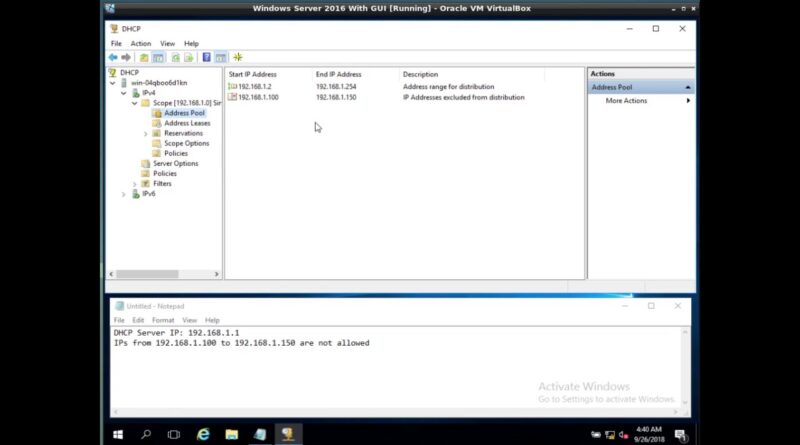Expand the Filters node chevron
This screenshot has width=800, height=445.
[135, 184]
